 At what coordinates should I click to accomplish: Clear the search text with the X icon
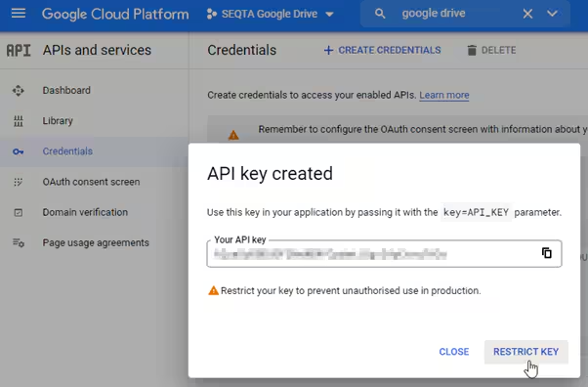coord(527,14)
